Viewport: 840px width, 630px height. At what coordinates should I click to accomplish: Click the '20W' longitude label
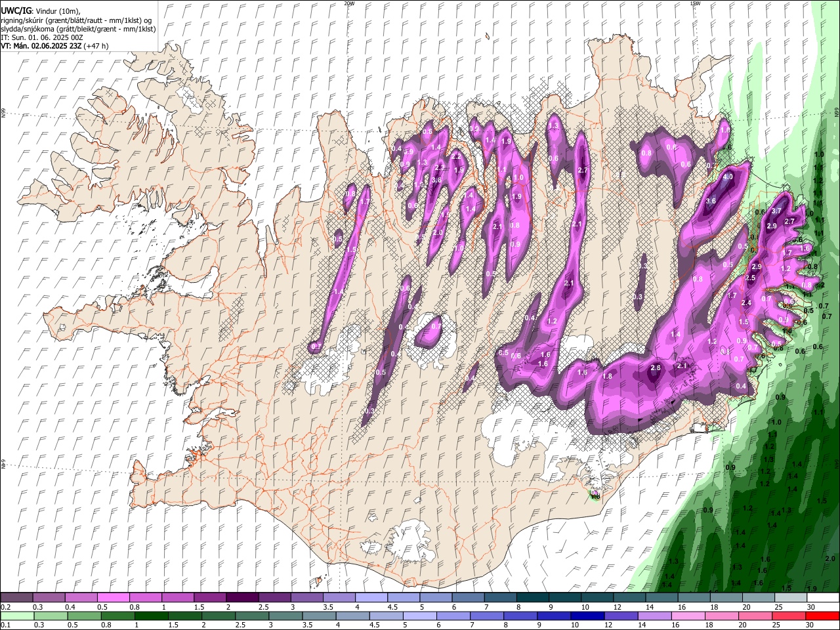click(x=349, y=3)
